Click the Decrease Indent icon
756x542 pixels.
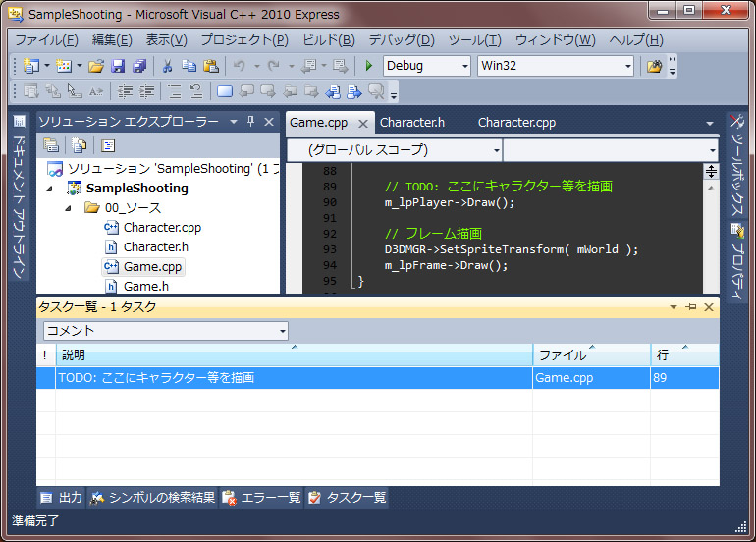(x=126, y=91)
